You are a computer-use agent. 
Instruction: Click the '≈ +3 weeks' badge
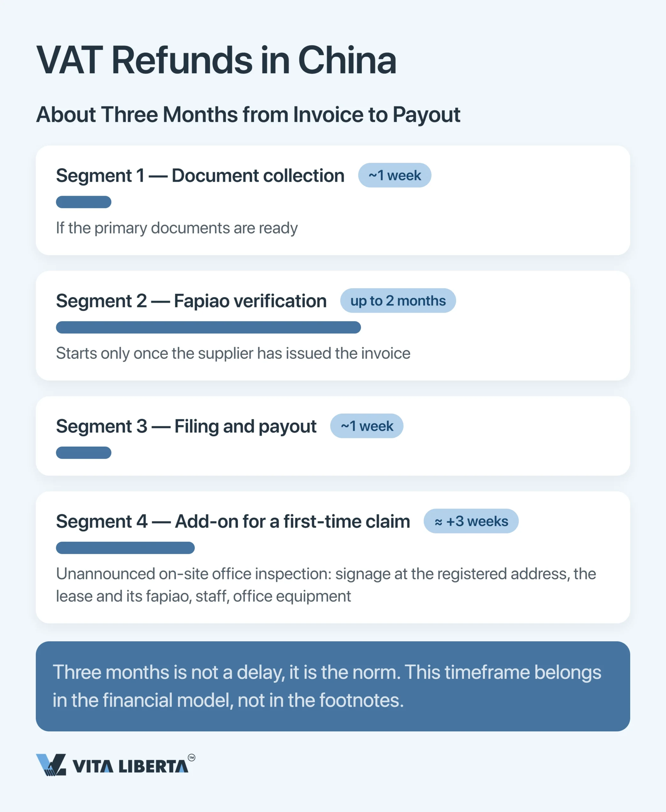471,521
